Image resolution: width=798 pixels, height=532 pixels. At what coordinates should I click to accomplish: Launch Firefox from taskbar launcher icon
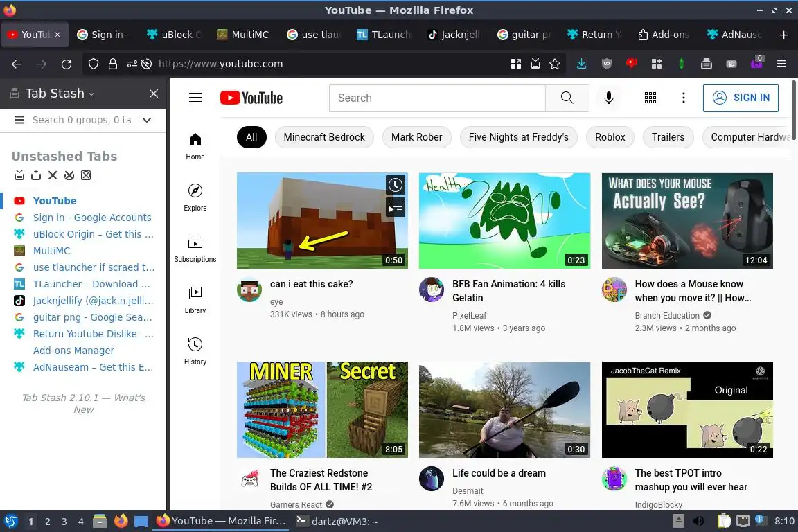[121, 521]
